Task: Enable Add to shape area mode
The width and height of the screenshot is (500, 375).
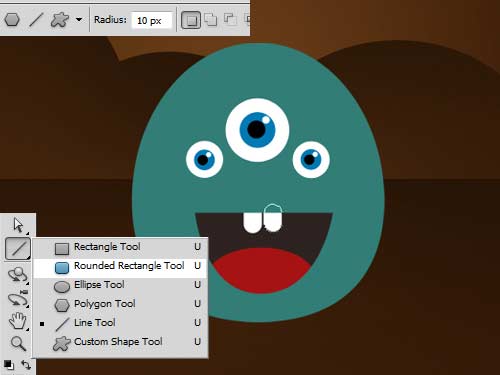Action: (x=211, y=19)
